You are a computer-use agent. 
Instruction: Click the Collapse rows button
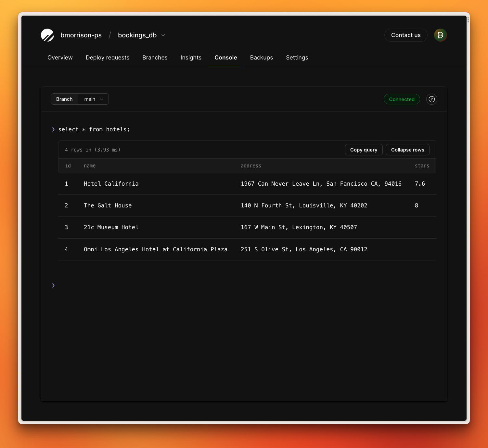[407, 150]
